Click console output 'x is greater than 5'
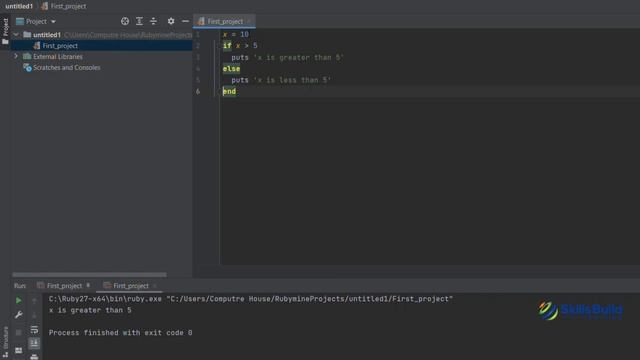640x360 pixels. click(x=90, y=310)
